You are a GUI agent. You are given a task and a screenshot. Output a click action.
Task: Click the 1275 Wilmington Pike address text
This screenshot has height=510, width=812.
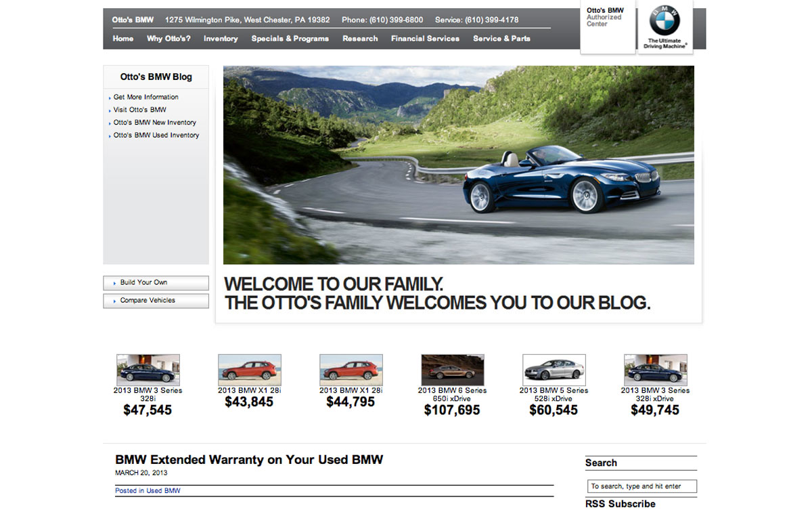click(x=248, y=20)
